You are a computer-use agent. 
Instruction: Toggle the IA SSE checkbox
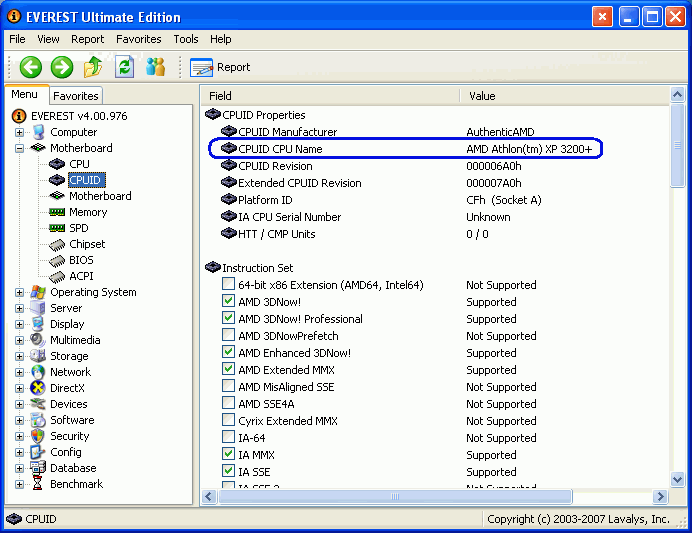tap(228, 471)
